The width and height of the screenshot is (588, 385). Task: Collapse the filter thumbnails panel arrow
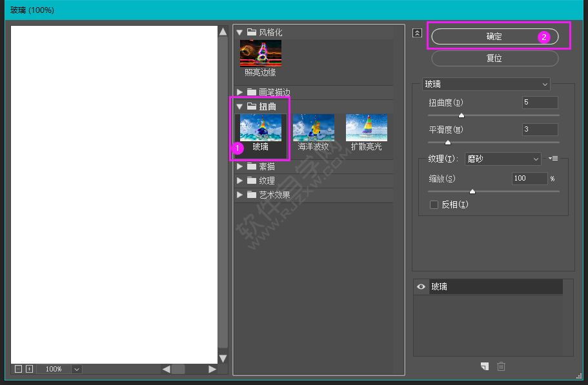(x=417, y=32)
